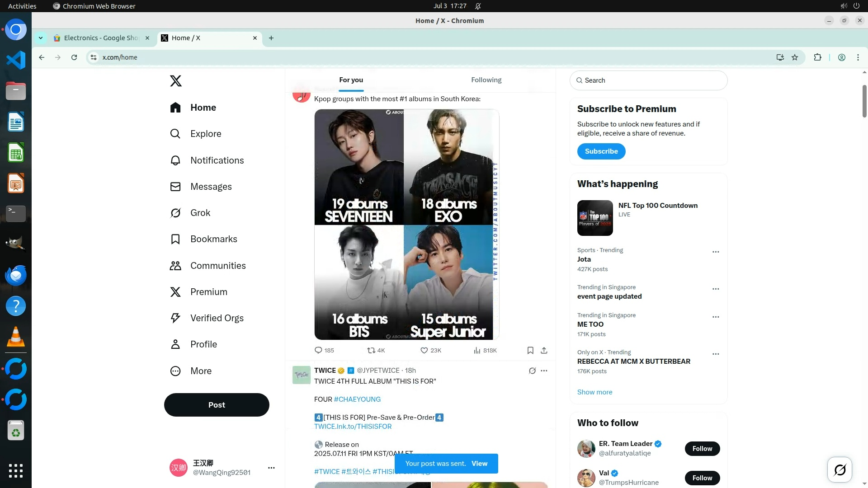Bookmark the Kpop albums post
The height and width of the screenshot is (488, 868).
(530, 351)
